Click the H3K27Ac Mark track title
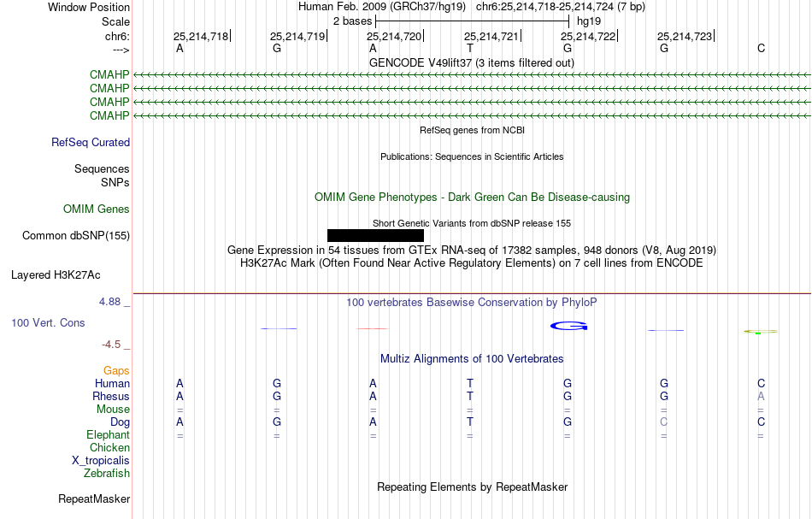 pyautogui.click(x=471, y=263)
